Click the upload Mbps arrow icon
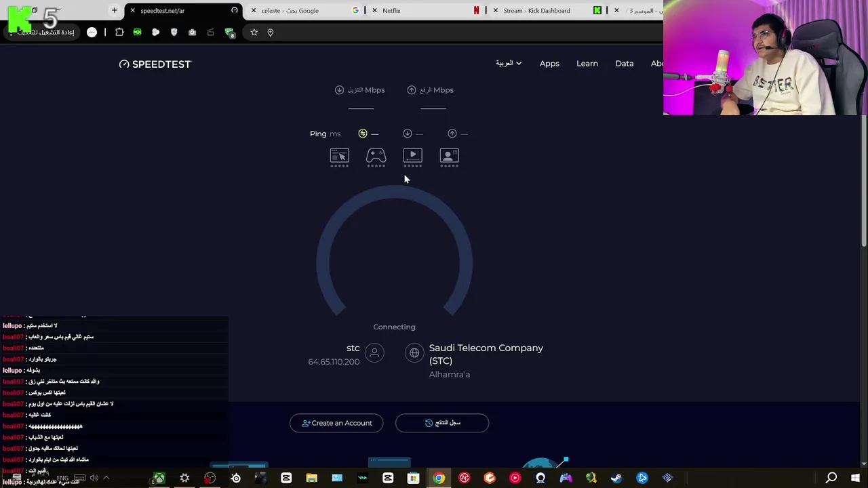Image resolution: width=868 pixels, height=488 pixels. (411, 89)
